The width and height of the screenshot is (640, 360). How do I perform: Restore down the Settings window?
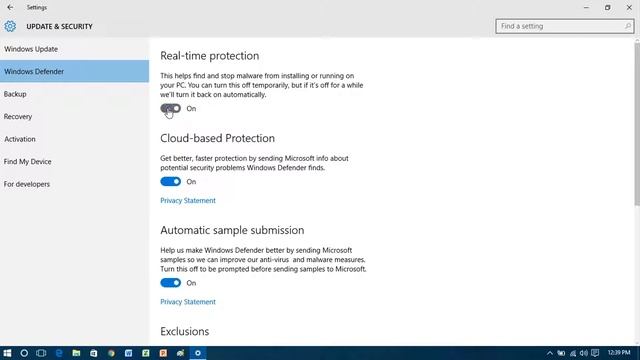[x=608, y=7]
